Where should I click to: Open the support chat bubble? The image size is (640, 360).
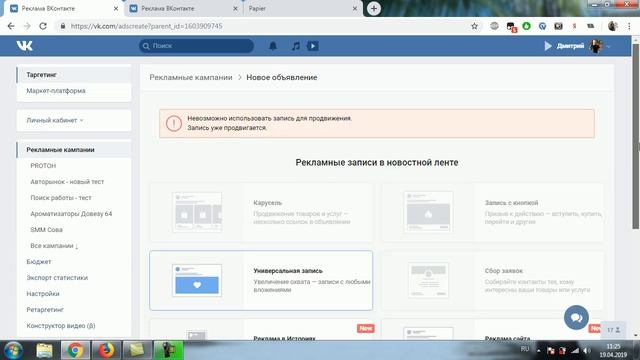pyautogui.click(x=576, y=317)
